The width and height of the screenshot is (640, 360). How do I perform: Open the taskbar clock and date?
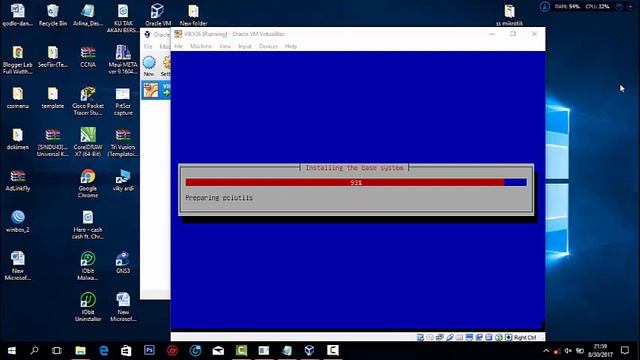pos(600,351)
